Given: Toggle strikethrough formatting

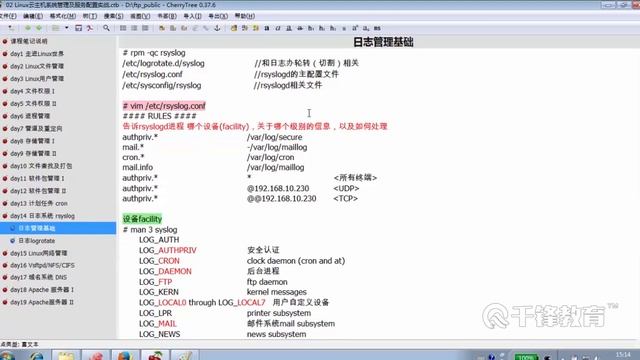Looking at the screenshot, I should pyautogui.click(x=300, y=28).
